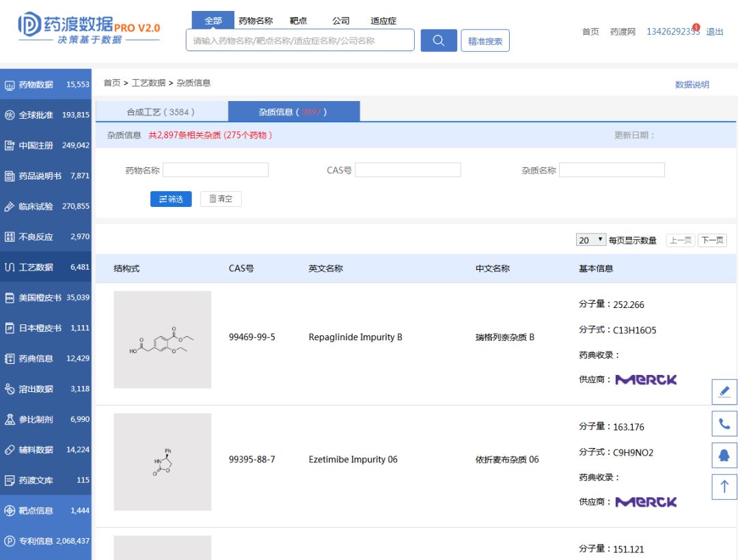Click the bell notification floating icon
Screen dimensions: 738x560
point(724,455)
